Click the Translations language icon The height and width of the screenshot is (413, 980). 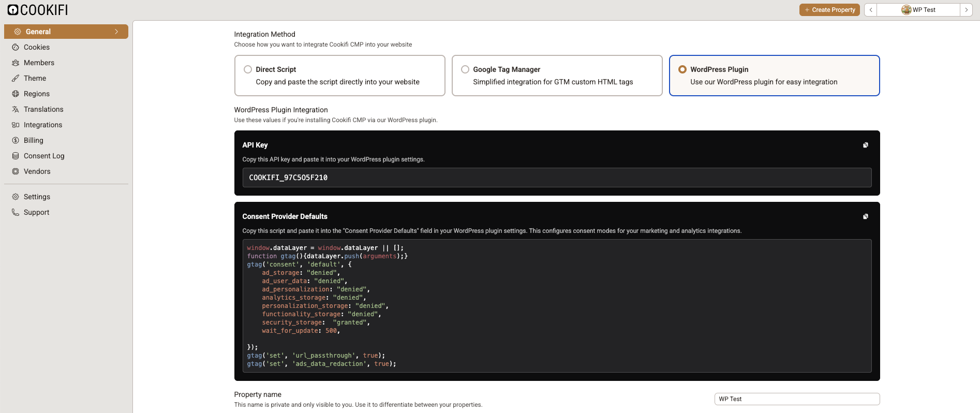[16, 109]
